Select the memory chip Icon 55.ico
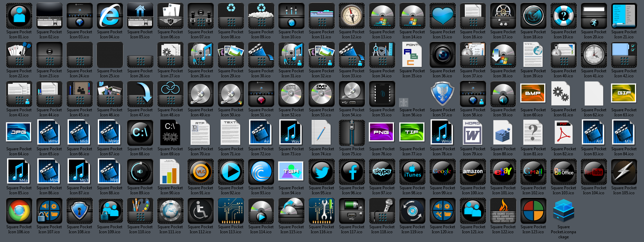644x242 pixels. (x=382, y=94)
